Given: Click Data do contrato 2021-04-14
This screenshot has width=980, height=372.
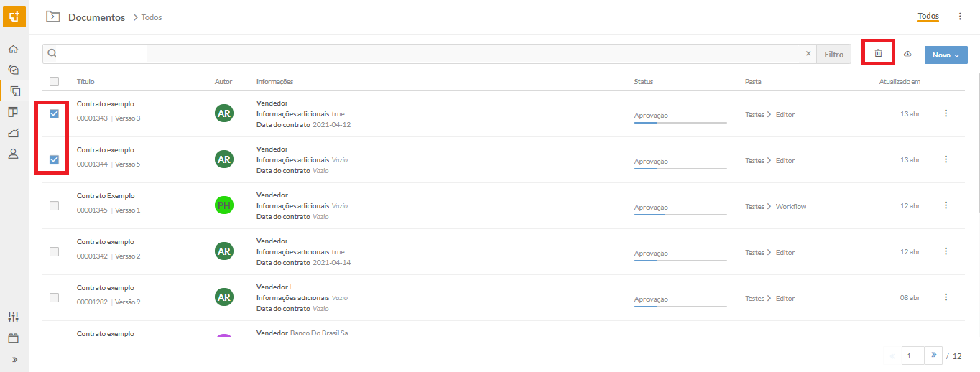Looking at the screenshot, I should pos(303,263).
